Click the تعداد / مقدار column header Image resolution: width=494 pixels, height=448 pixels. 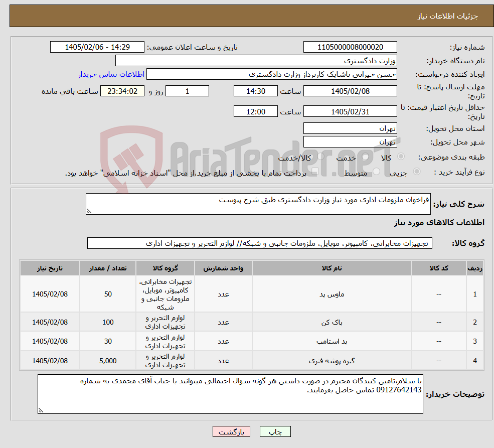click(x=108, y=268)
